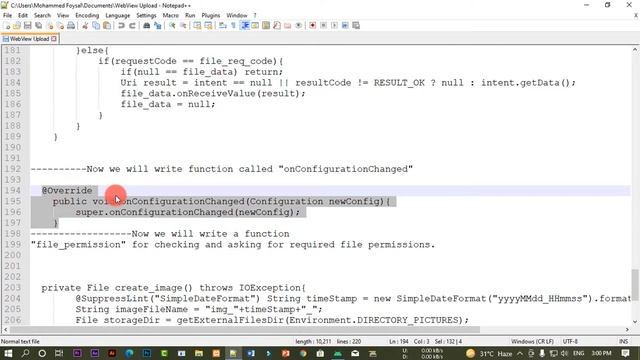640x360 pixels.
Task: Open the notification center in the taskbar
Action: tap(625, 353)
